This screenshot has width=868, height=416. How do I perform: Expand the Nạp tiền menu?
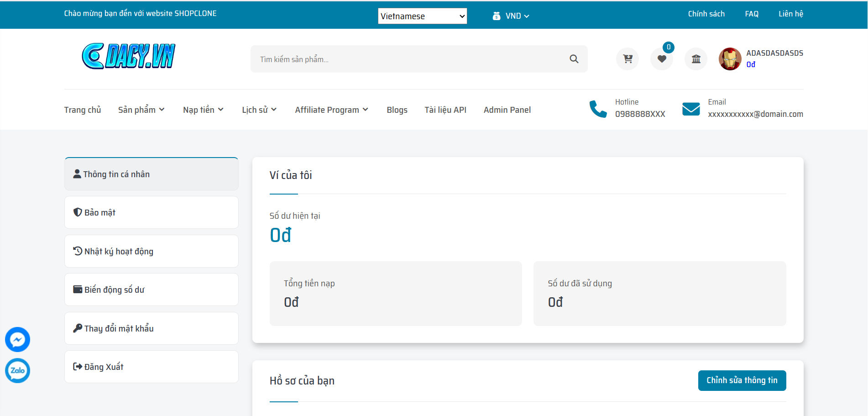[x=203, y=110]
